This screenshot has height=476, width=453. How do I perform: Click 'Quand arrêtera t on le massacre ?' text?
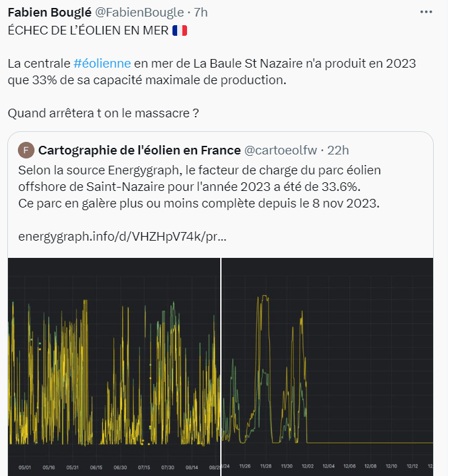[x=103, y=113]
